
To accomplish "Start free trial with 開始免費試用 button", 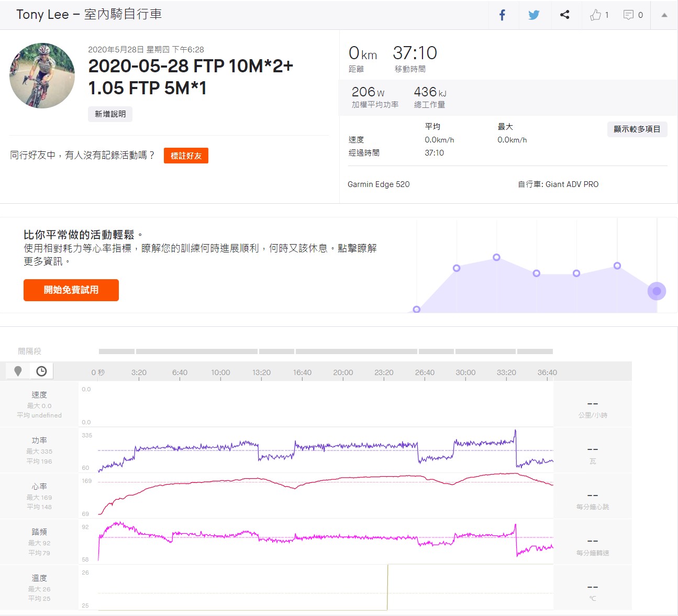I will [x=71, y=290].
